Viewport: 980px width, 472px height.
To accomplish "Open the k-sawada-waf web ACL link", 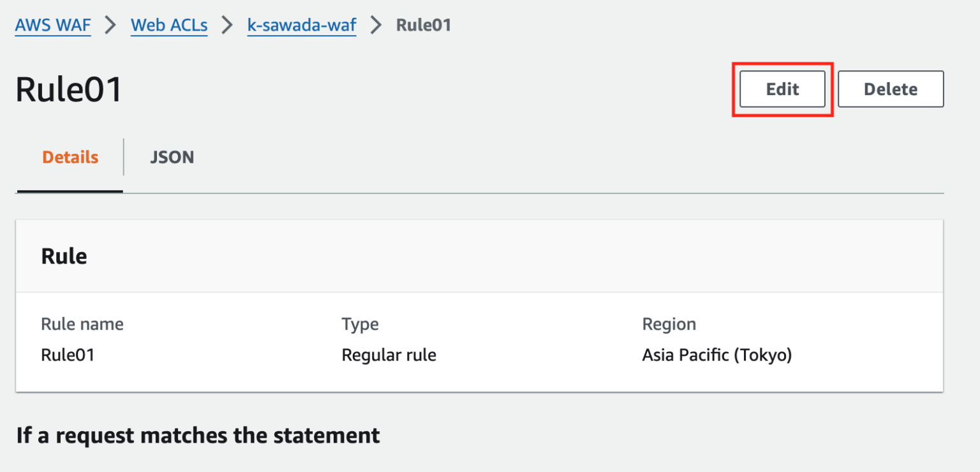I will click(x=301, y=25).
